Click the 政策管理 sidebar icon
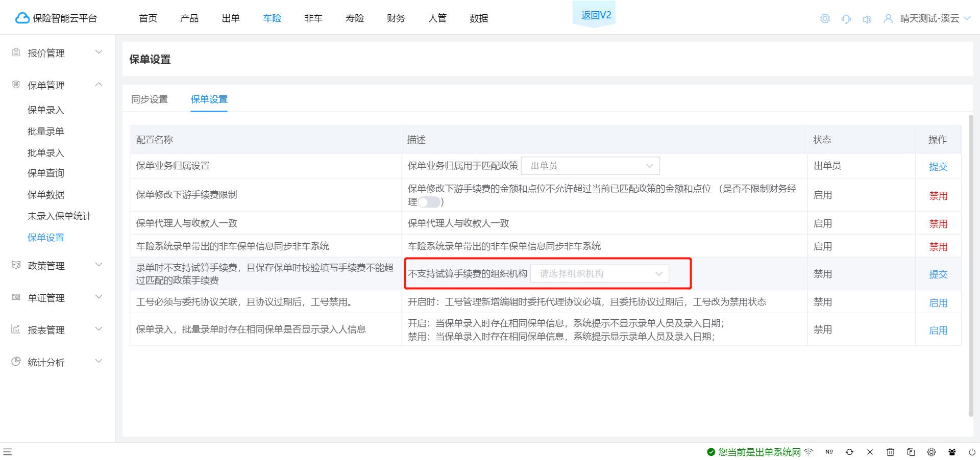980x460 pixels. (x=16, y=265)
